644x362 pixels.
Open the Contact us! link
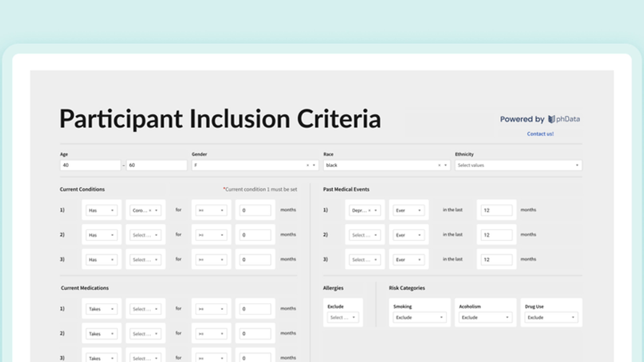(540, 134)
